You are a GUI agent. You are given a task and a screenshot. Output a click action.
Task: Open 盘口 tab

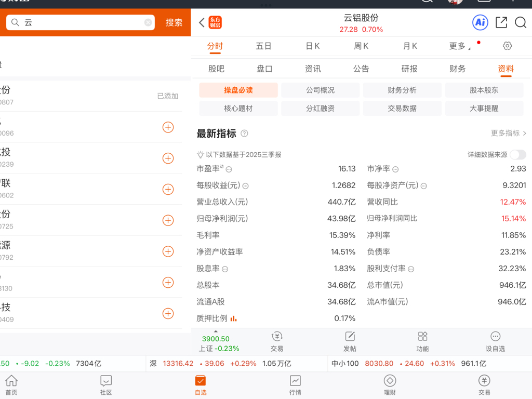coord(264,69)
